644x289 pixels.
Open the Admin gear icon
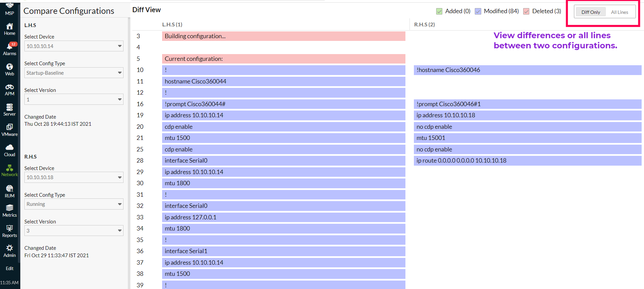click(9, 248)
